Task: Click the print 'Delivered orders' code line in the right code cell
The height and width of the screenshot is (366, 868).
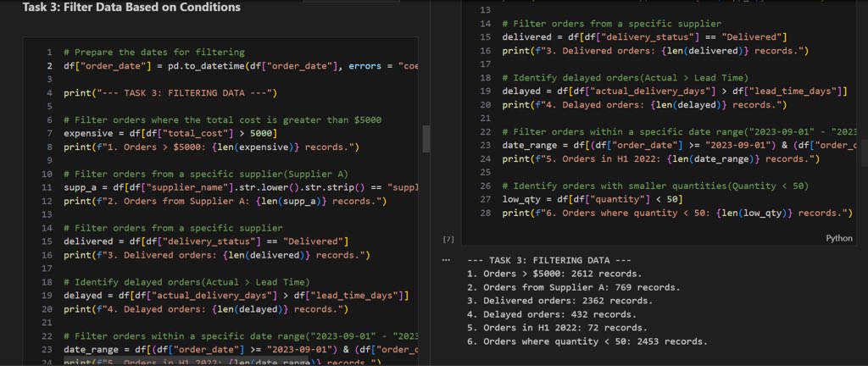Action: 655,51
